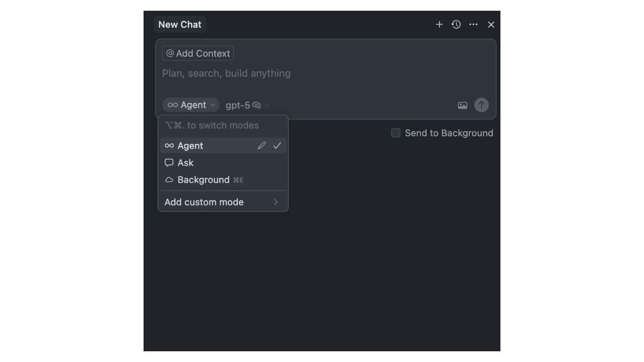Choose the Agent mode option in list
The width and height of the screenshot is (644, 362).
tap(223, 146)
